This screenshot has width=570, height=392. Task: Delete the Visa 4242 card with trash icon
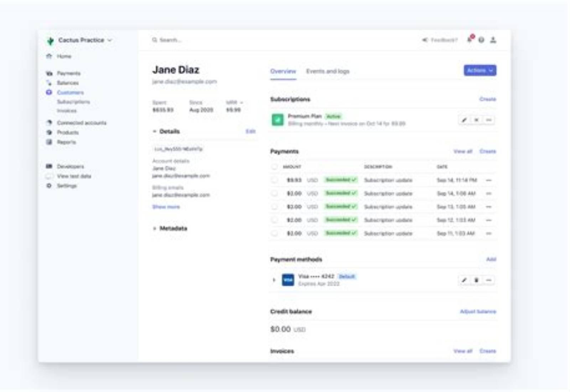(476, 280)
